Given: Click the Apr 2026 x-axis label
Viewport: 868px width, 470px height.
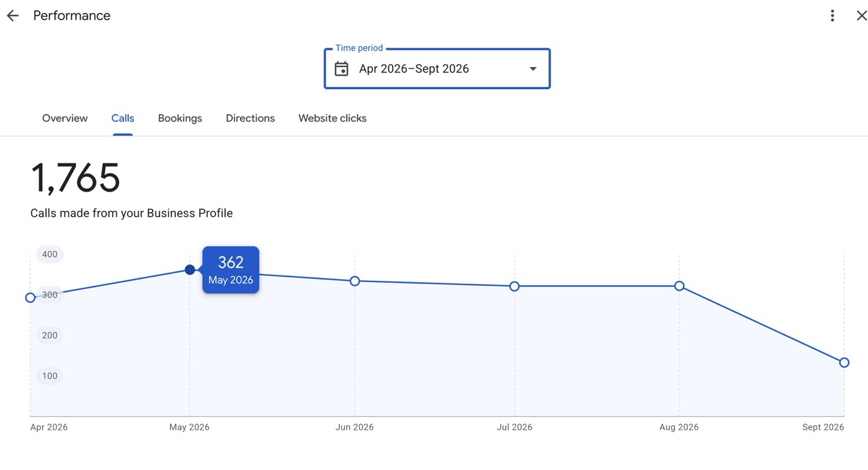Looking at the screenshot, I should (x=49, y=427).
